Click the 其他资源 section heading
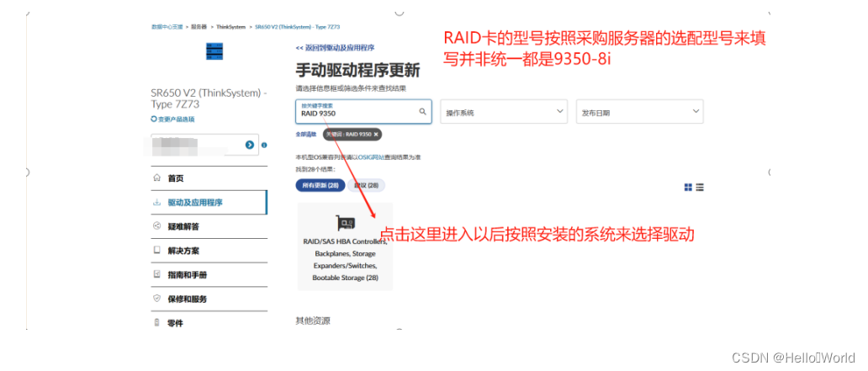Screen dimensions: 868x371 313,321
